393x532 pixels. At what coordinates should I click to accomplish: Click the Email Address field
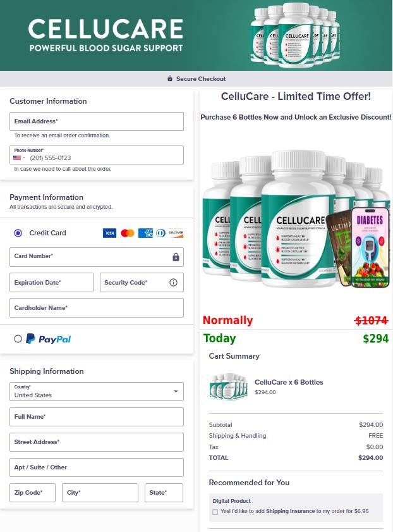[x=97, y=121]
